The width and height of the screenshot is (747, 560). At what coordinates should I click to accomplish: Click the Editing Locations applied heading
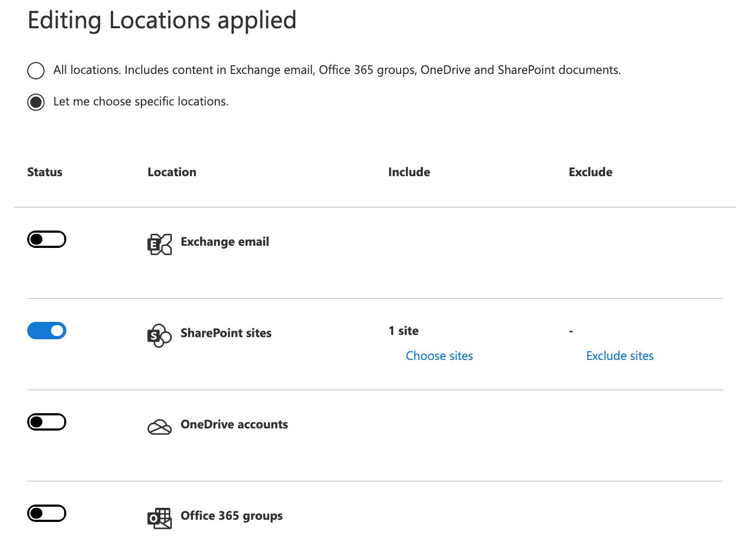click(x=162, y=21)
